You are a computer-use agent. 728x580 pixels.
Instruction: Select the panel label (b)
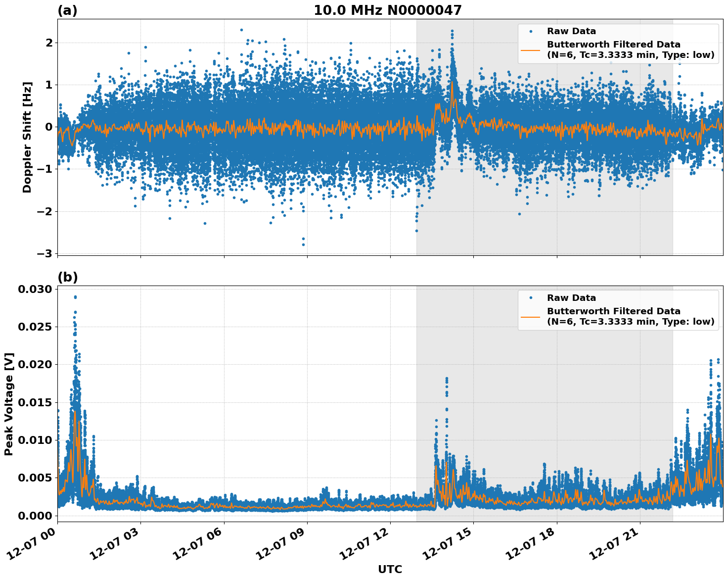click(68, 277)
